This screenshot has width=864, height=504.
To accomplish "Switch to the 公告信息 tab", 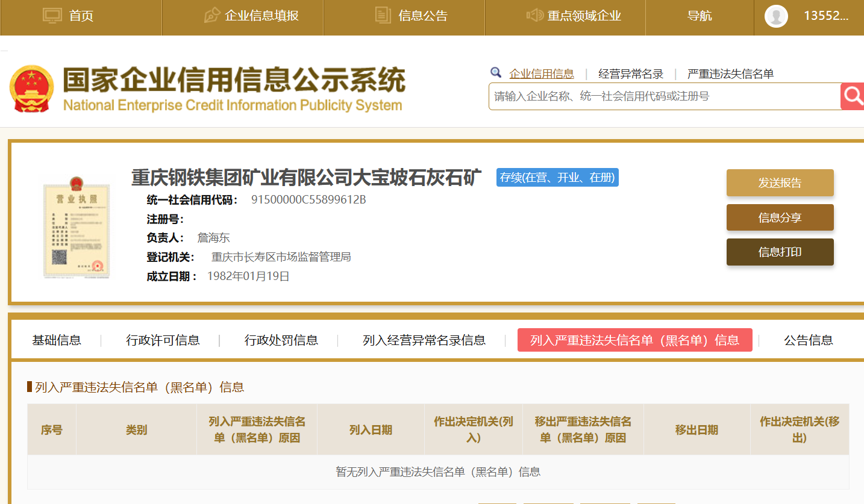I will [x=809, y=340].
